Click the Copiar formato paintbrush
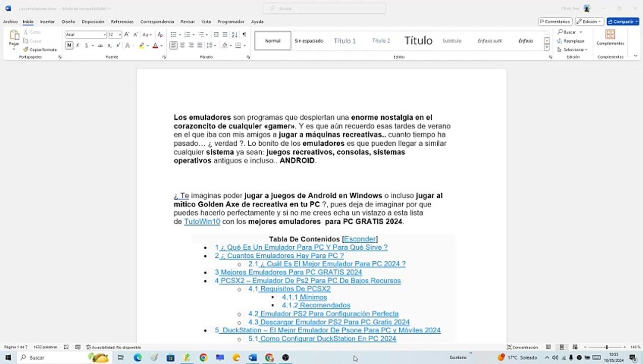This screenshot has width=643, height=364. 40,50
